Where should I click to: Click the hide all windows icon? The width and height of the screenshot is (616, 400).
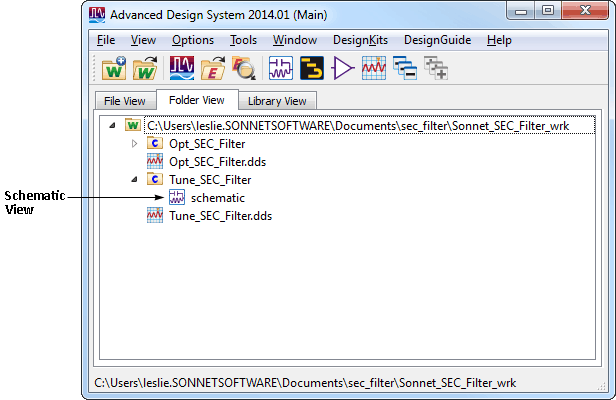click(x=405, y=68)
